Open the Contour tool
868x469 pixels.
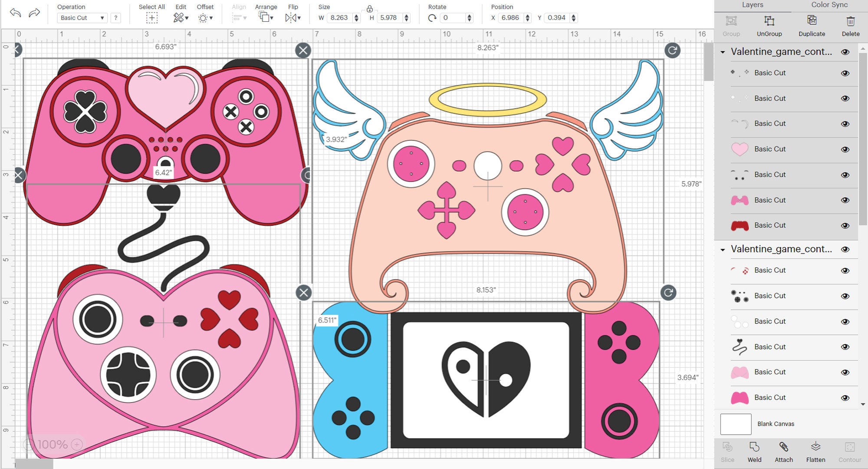tap(849, 452)
